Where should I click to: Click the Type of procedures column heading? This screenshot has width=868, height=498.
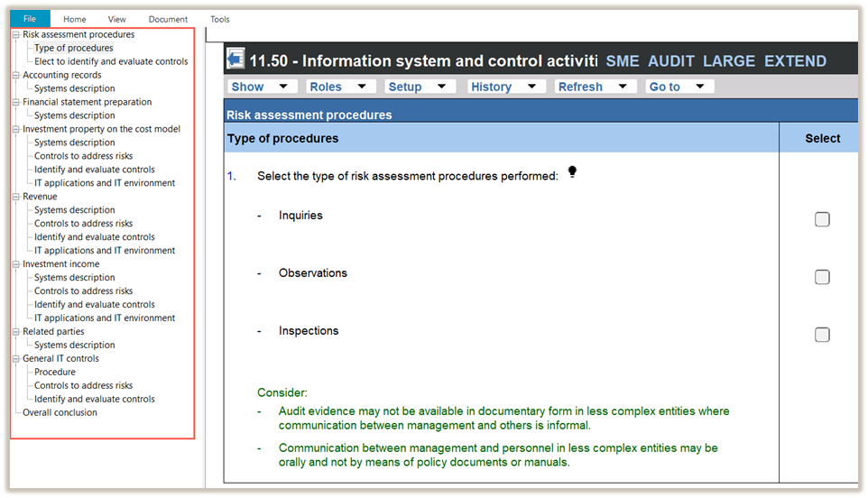coord(283,138)
